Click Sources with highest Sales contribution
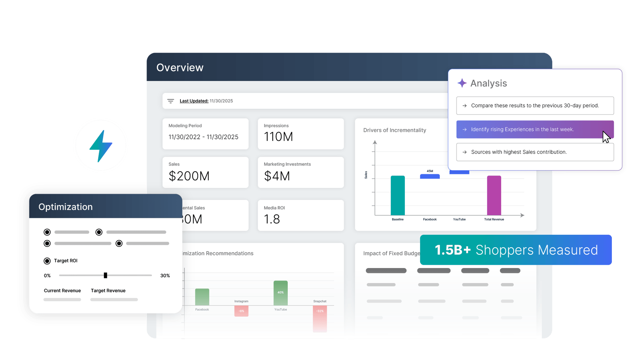Image resolution: width=640 pixels, height=364 pixels. (518, 152)
